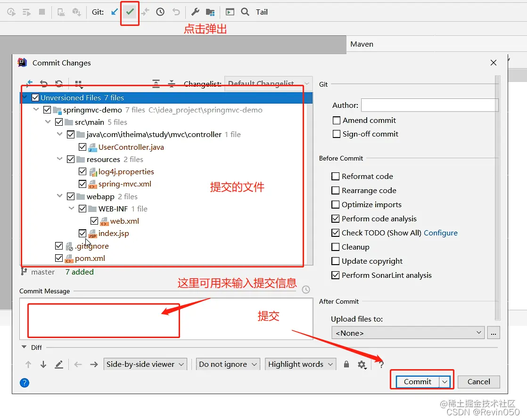Image resolution: width=527 pixels, height=420 pixels.
Task: Collapse the Diff section triangle
Action: pos(24,347)
